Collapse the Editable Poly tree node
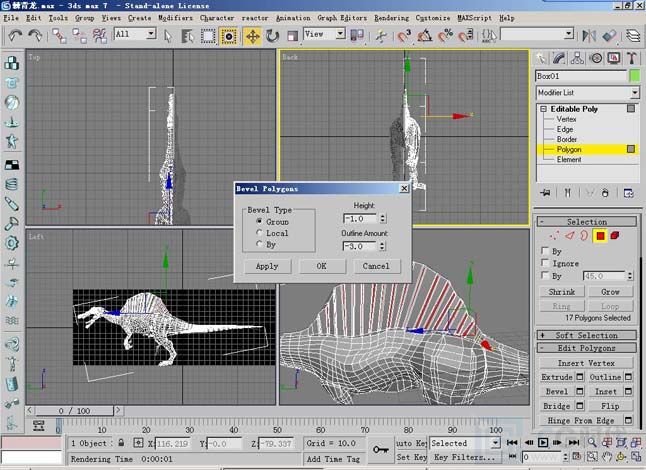Screen dimensions: 646x470 (x=544, y=109)
